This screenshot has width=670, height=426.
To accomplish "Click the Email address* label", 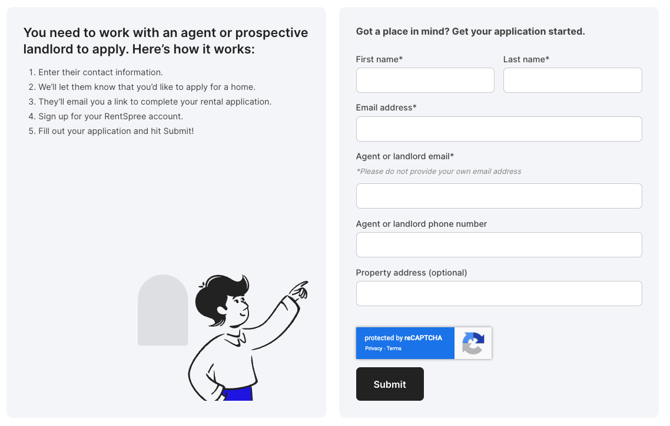I will [x=386, y=108].
